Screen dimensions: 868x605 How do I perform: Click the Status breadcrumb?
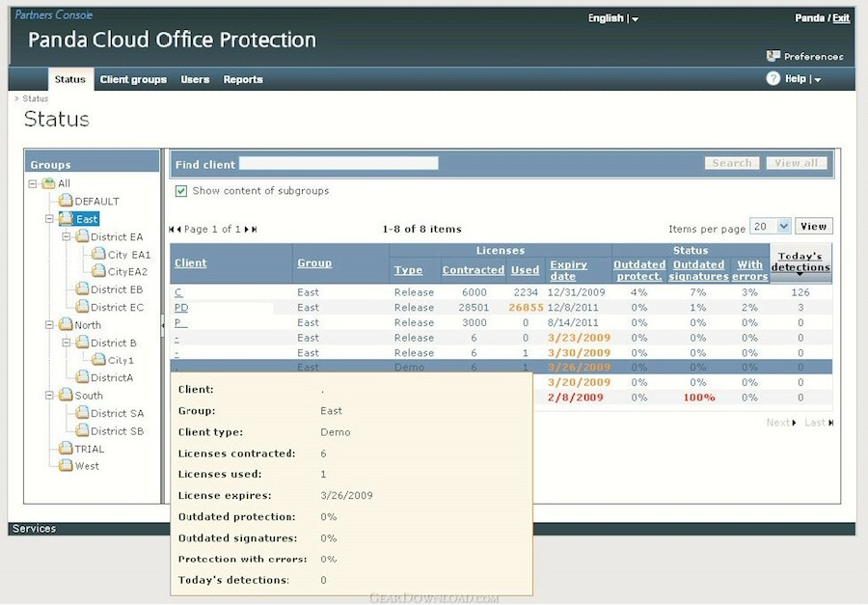tap(36, 98)
